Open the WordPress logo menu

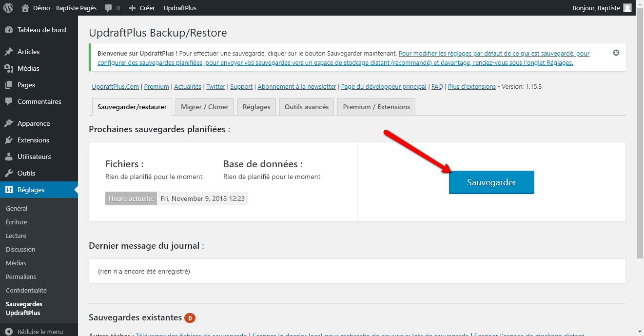click(8, 8)
